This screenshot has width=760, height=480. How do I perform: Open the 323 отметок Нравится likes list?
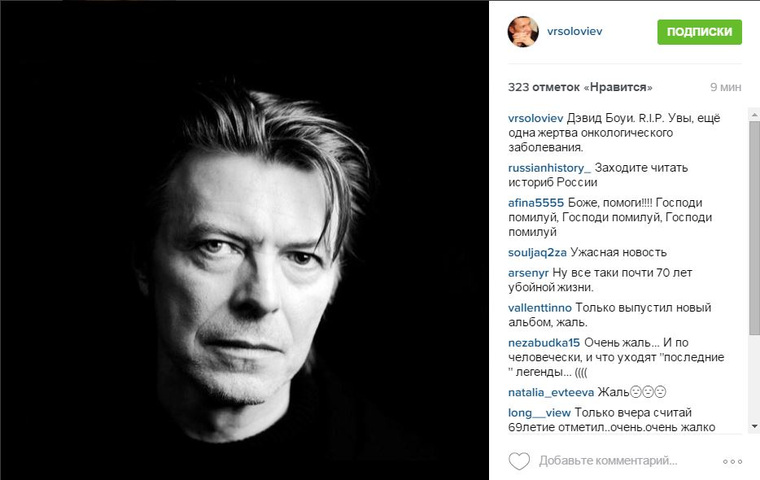pos(580,87)
